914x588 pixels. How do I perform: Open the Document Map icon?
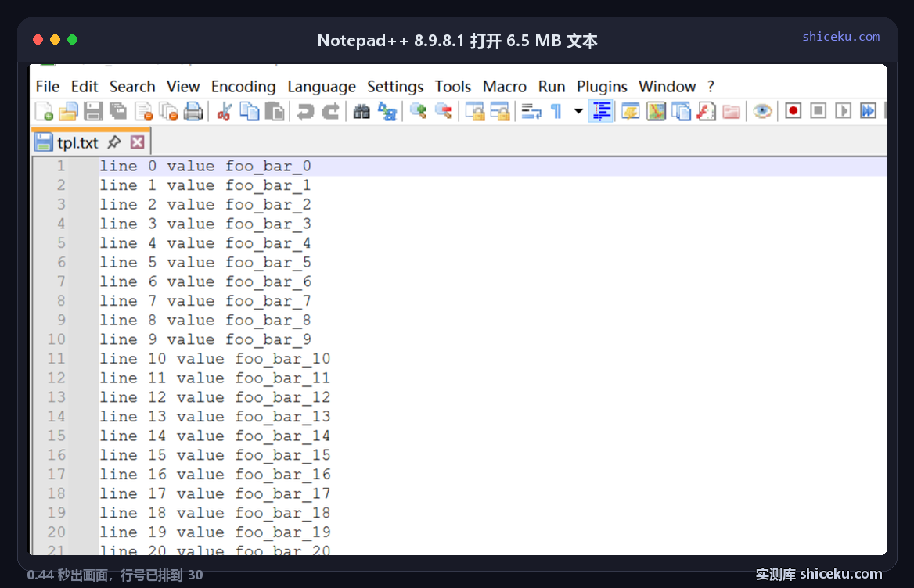point(656,110)
